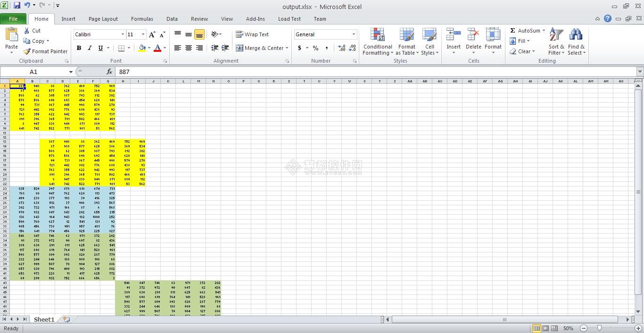Apply Percent Style formatting
The image size is (644, 333).
[x=315, y=48]
